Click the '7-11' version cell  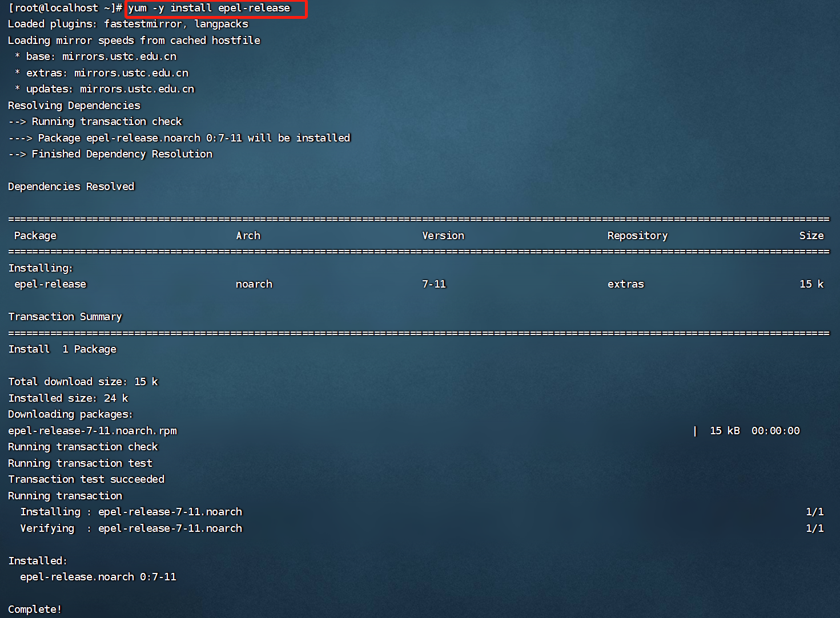click(x=434, y=284)
